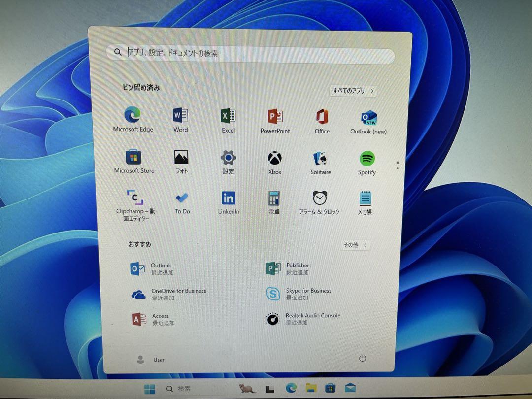Open アラーム & クロック app

pyautogui.click(x=320, y=203)
